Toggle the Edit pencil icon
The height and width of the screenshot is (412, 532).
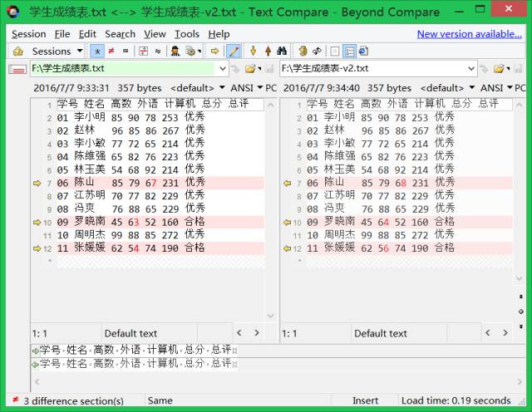[234, 51]
